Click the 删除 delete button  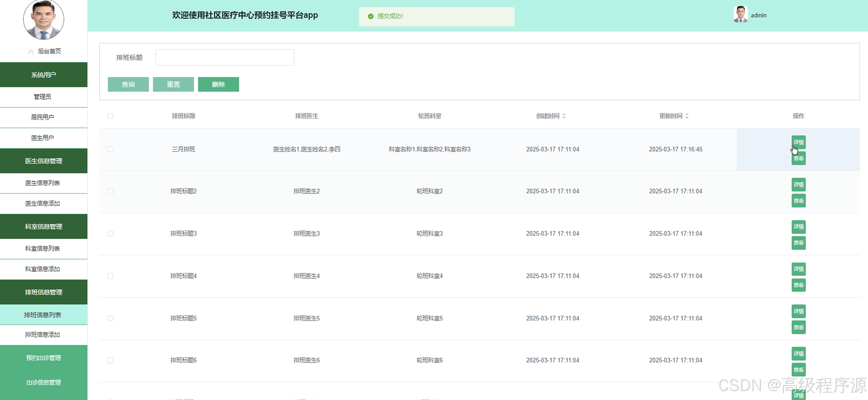pyautogui.click(x=218, y=84)
